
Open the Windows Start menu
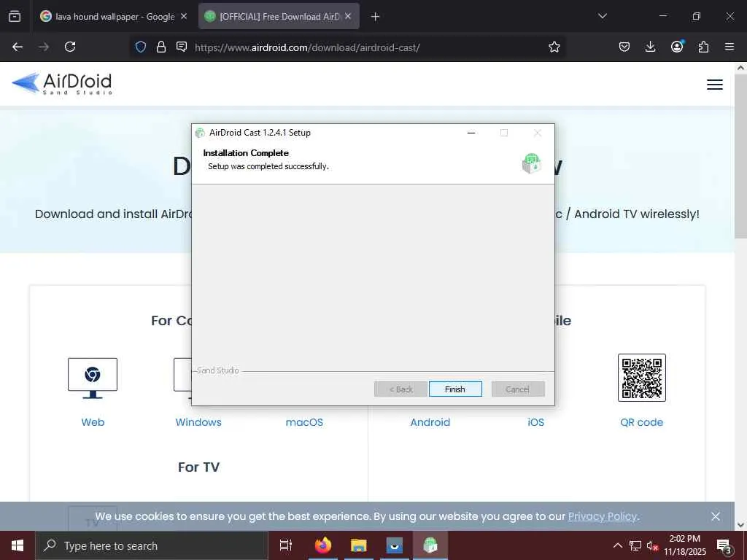(18, 545)
